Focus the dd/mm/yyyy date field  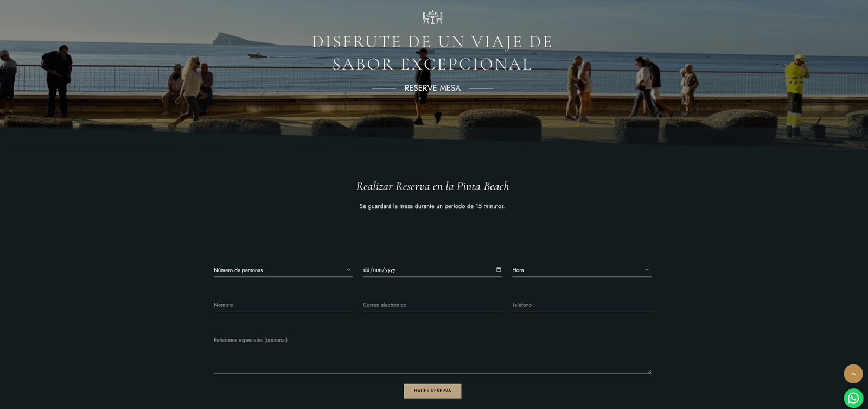pyautogui.click(x=432, y=270)
